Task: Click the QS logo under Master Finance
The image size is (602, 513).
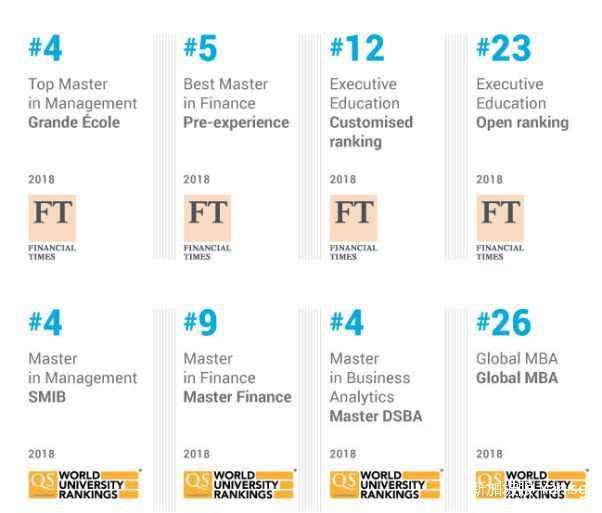Action: [239, 484]
